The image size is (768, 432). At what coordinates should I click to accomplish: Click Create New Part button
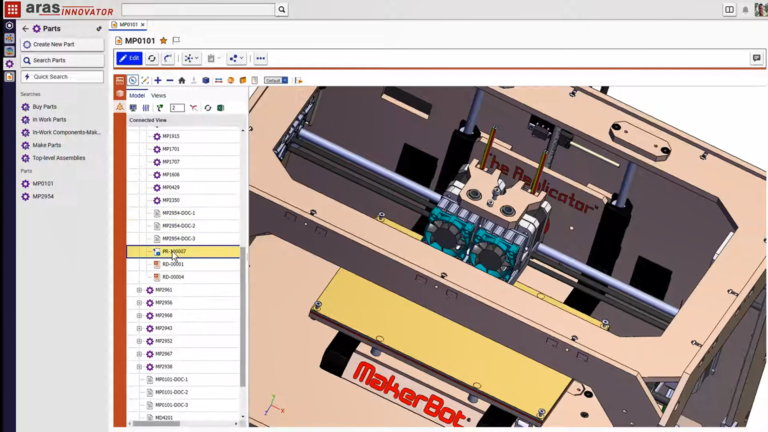62,45
